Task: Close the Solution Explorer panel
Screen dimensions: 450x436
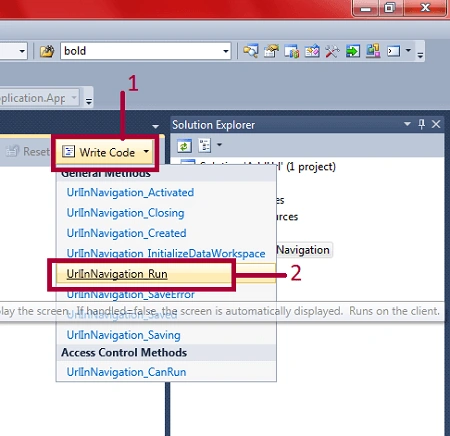Action: (436, 124)
